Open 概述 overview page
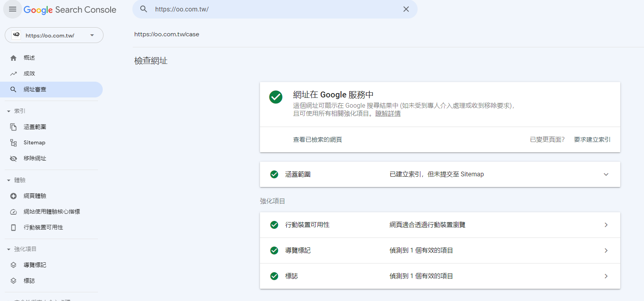644x301 pixels. coord(29,58)
